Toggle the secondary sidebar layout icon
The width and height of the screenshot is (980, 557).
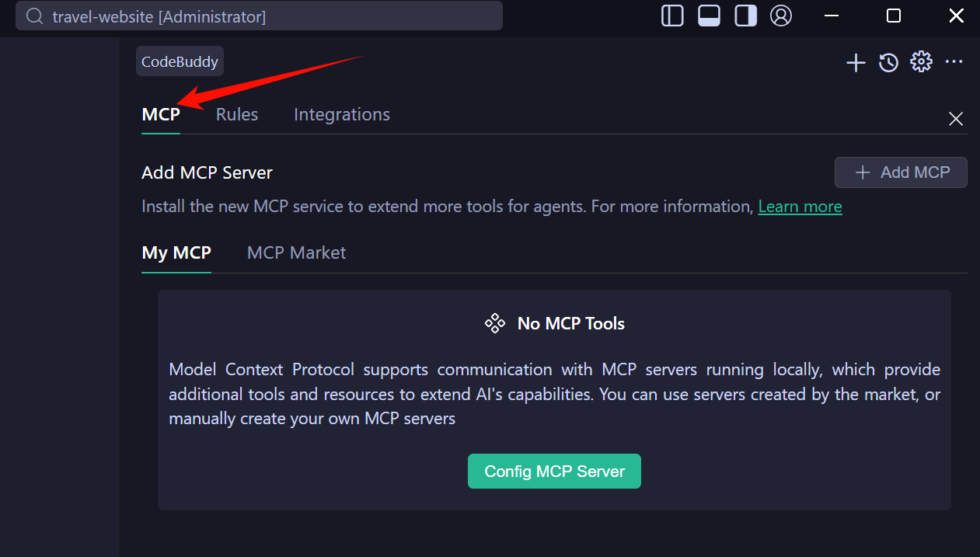745,16
